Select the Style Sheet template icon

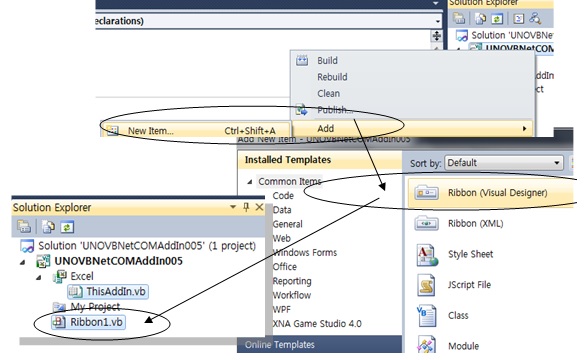[x=427, y=255]
